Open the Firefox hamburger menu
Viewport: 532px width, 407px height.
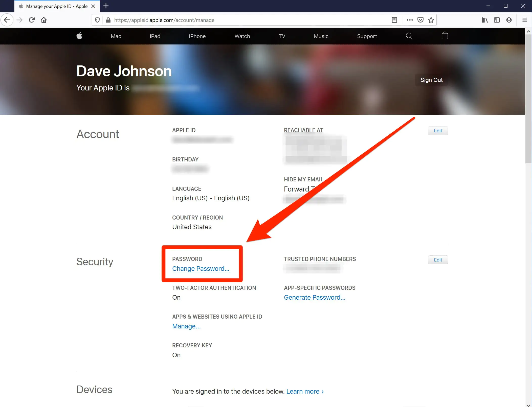(525, 20)
